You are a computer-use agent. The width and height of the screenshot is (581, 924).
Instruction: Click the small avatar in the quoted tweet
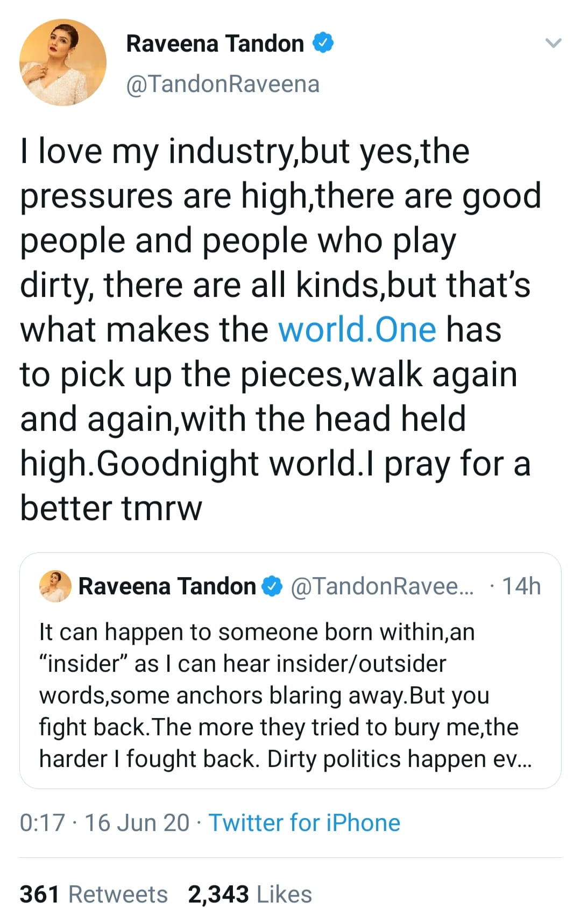pos(55,586)
